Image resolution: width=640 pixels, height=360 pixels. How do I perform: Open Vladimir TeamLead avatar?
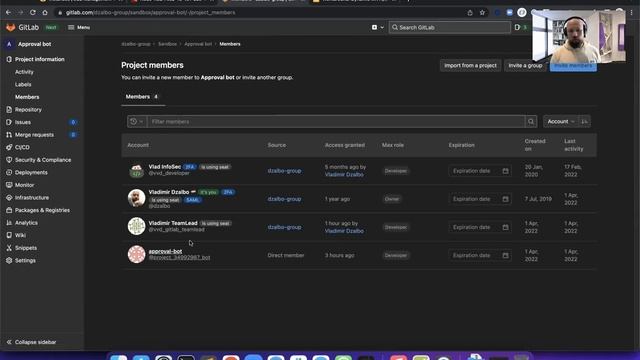click(136, 226)
